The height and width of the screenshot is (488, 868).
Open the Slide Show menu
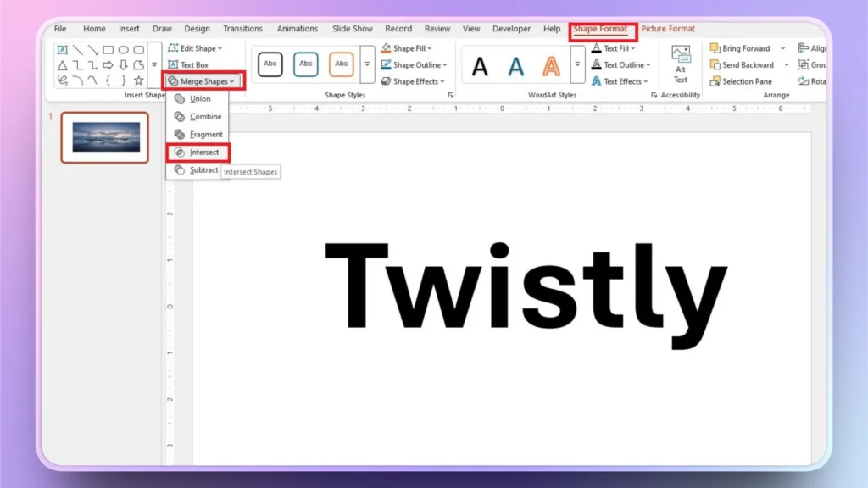click(352, 28)
